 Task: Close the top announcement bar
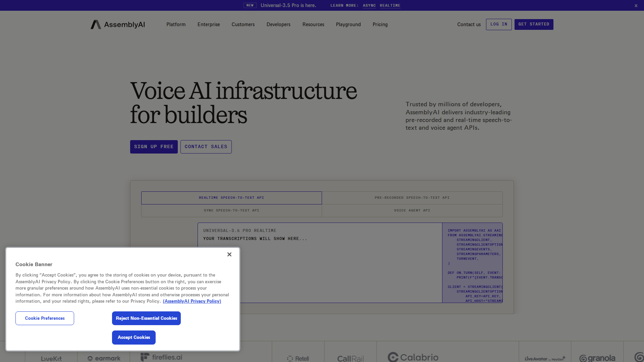636,5
